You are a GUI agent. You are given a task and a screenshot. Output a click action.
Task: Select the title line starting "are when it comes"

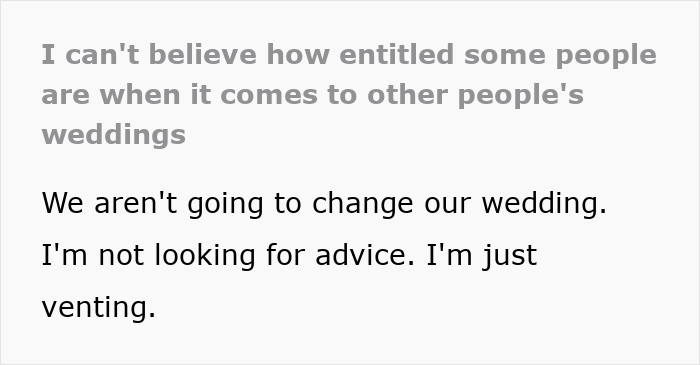[312, 95]
